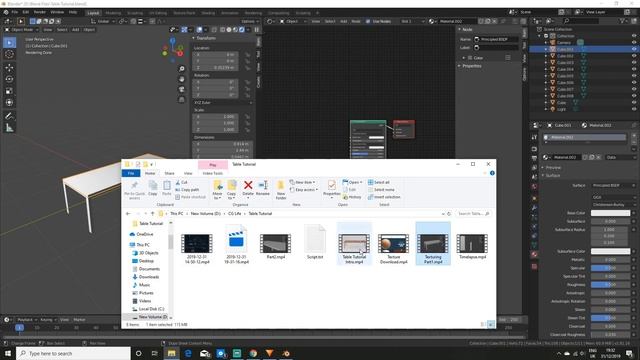Click the Zoom viewport magnifier icon
The image size is (640, 360).
click(x=182, y=69)
